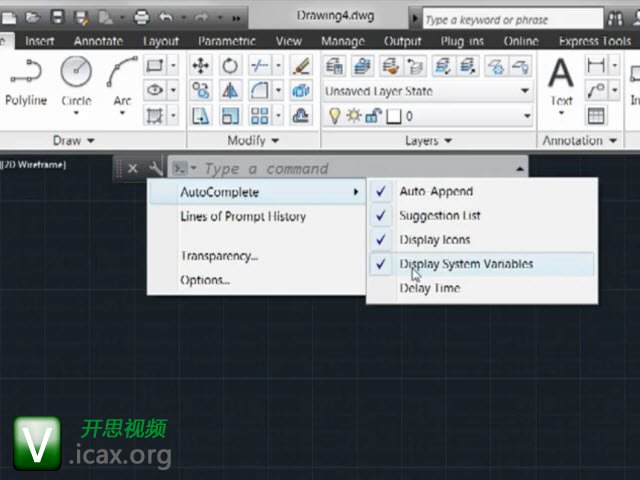640x480 pixels.
Task: Choose the Stretch tool
Action: (x=200, y=116)
